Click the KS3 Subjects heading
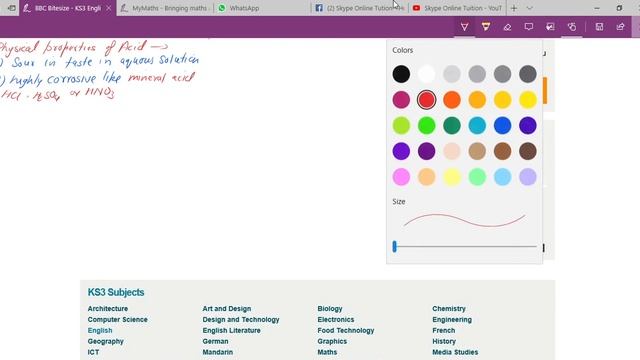The width and height of the screenshot is (640, 360). pyautogui.click(x=116, y=292)
